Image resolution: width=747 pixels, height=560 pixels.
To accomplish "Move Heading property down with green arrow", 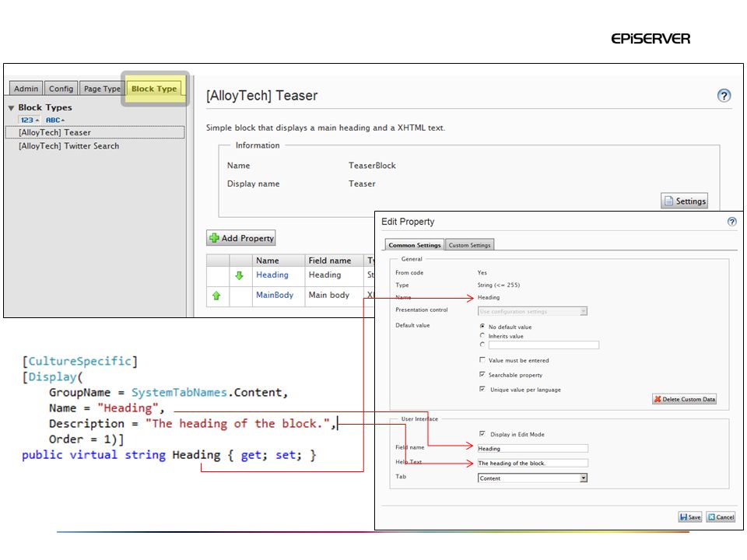I will [239, 275].
